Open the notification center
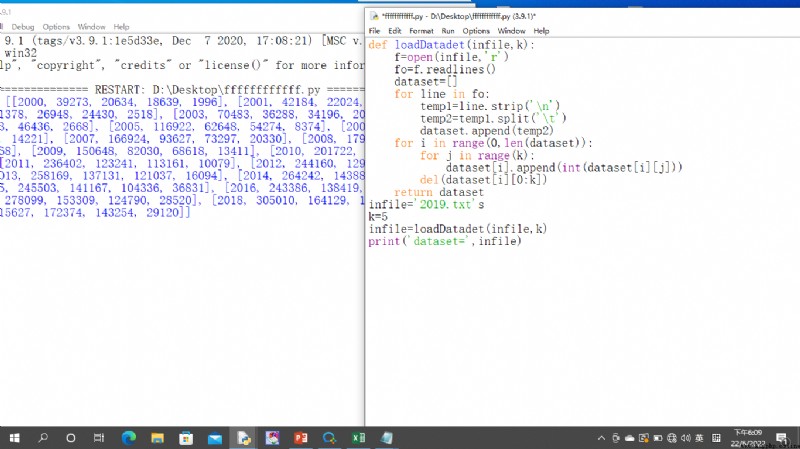The height and width of the screenshot is (449, 800). point(781,438)
